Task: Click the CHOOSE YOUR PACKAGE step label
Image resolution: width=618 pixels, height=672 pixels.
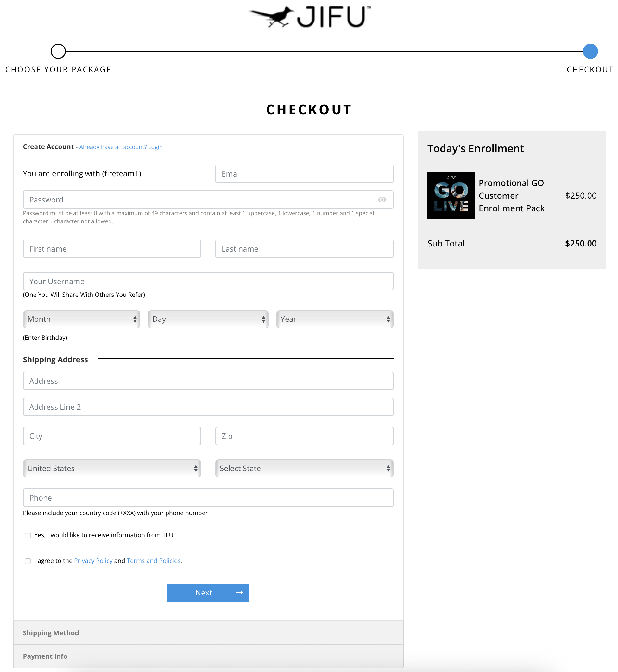Action: click(x=58, y=70)
